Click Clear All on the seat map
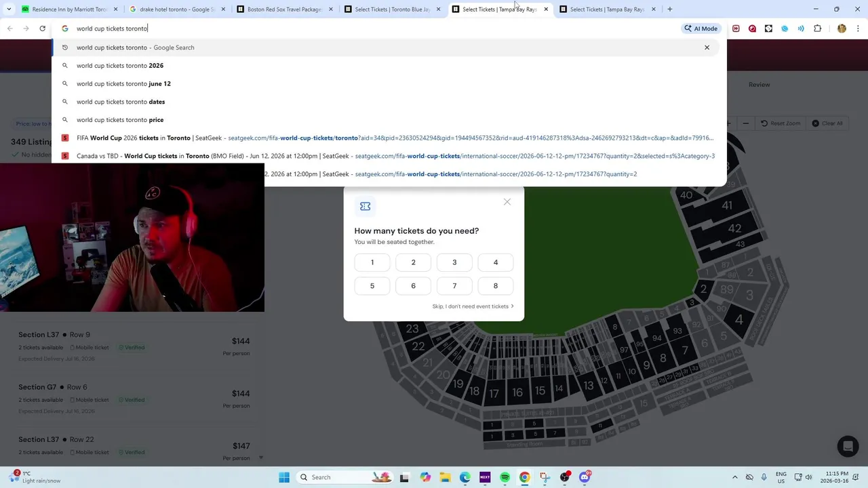This screenshot has height=488, width=868. (827, 123)
